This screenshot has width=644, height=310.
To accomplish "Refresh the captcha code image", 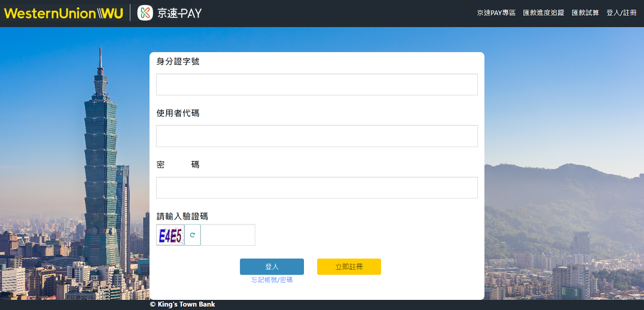I will pyautogui.click(x=192, y=235).
